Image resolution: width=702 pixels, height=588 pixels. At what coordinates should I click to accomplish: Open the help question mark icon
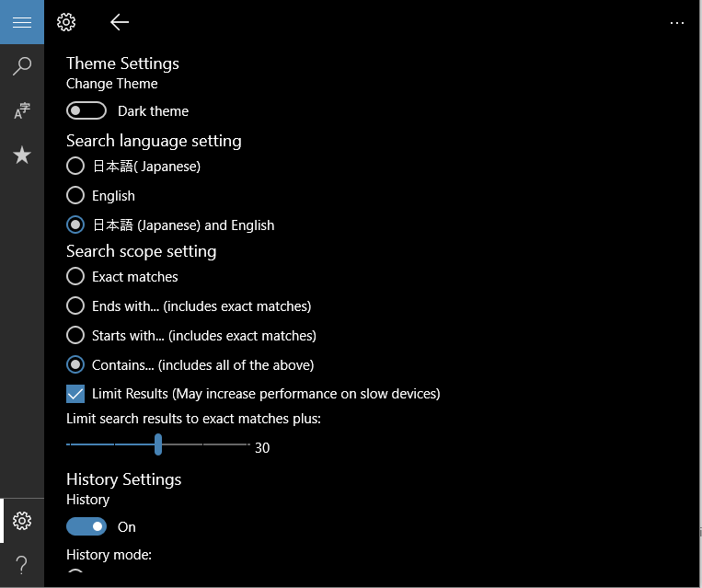(22, 565)
